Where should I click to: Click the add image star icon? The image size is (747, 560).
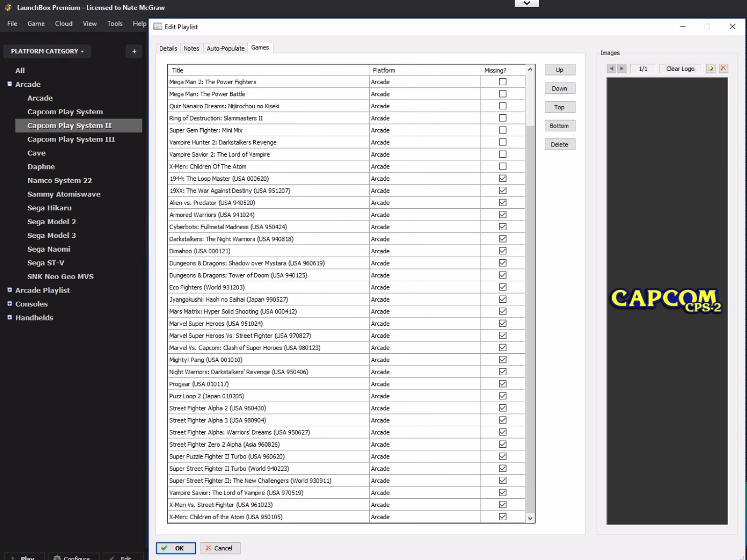pos(711,68)
